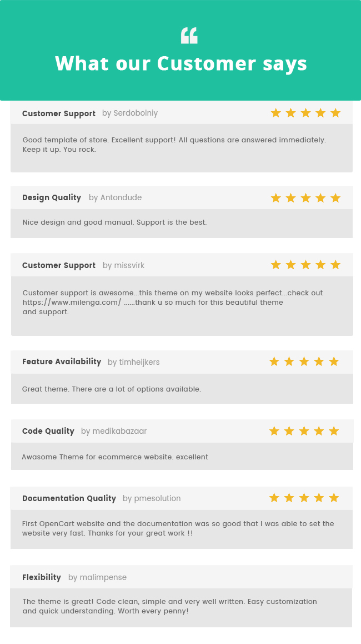Click the fifth star of Serdobolniy's review
This screenshot has width=361, height=644.
pyautogui.click(x=335, y=113)
